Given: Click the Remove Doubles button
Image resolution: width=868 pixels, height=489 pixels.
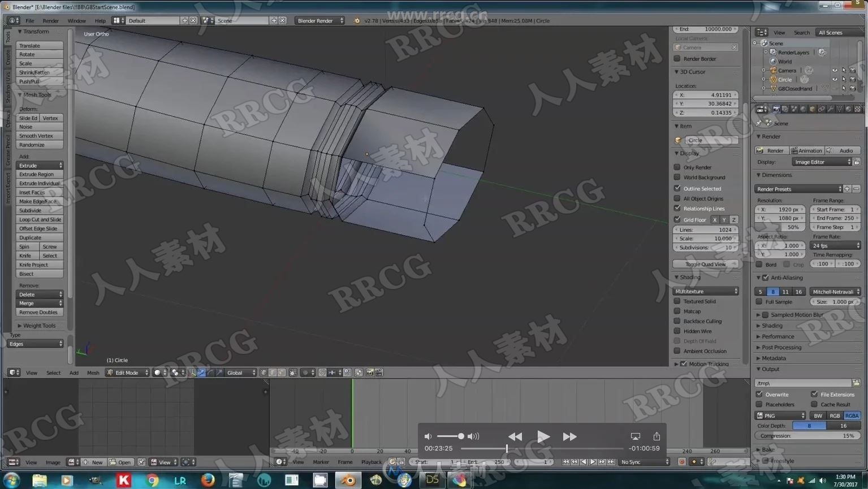Looking at the screenshot, I should coord(40,312).
